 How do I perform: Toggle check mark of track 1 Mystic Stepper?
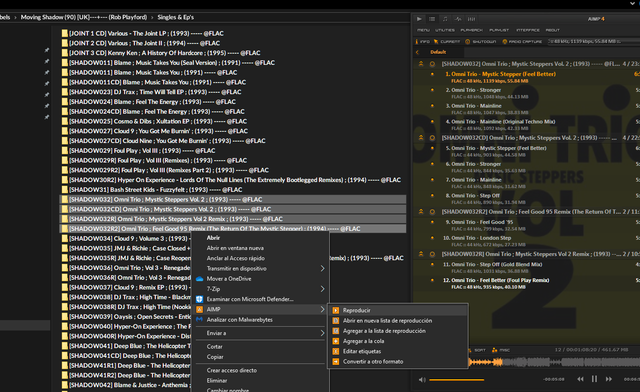tap(432, 74)
